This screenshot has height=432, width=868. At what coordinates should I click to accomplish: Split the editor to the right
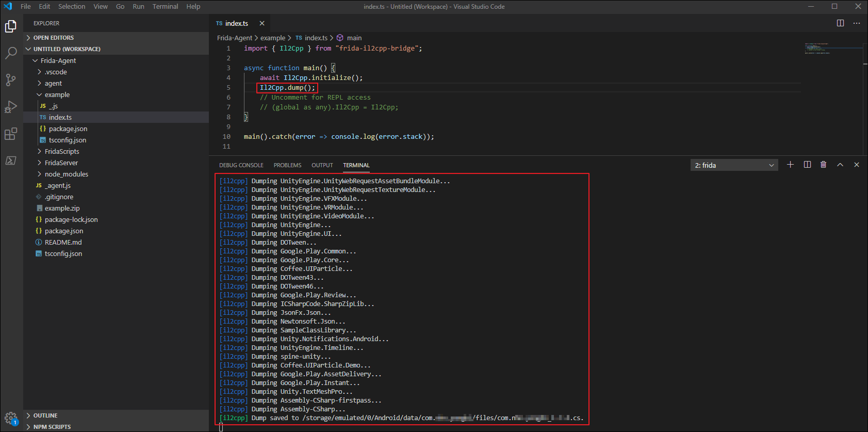tap(840, 23)
